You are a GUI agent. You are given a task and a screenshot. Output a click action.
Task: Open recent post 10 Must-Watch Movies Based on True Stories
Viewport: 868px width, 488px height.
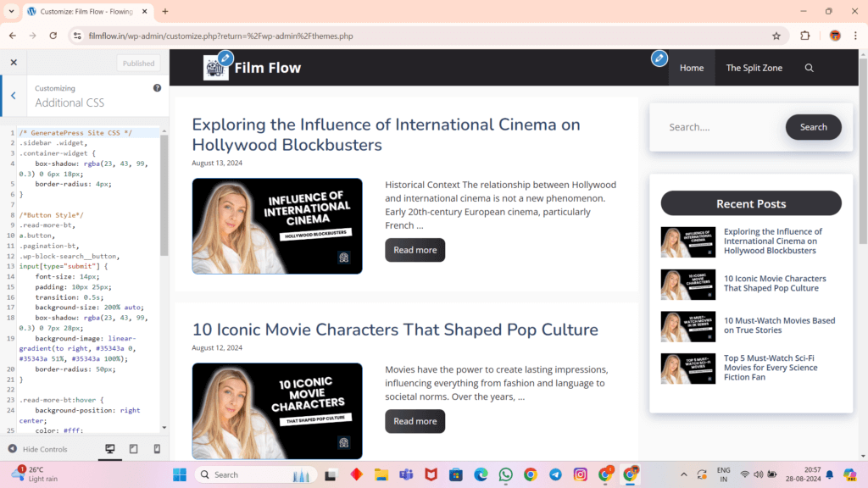(x=780, y=325)
